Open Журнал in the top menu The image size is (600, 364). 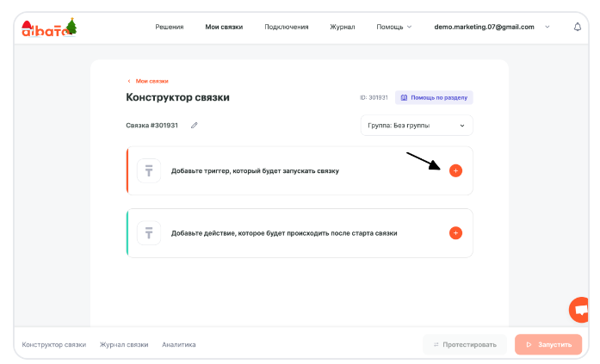coord(342,27)
